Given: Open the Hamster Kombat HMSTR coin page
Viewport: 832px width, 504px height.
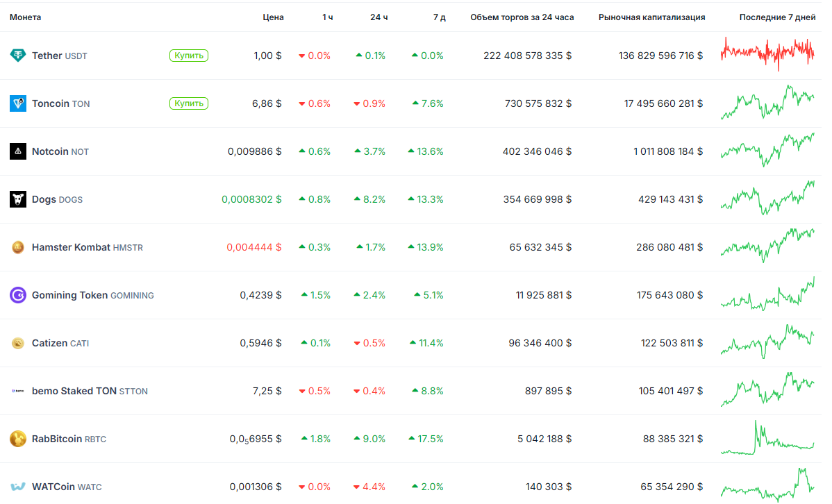Looking at the screenshot, I should (x=87, y=247).
